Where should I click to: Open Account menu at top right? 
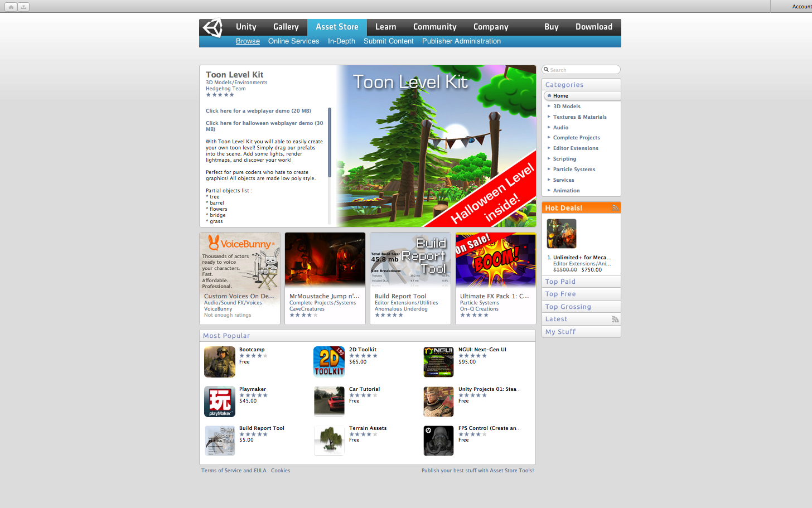(802, 7)
